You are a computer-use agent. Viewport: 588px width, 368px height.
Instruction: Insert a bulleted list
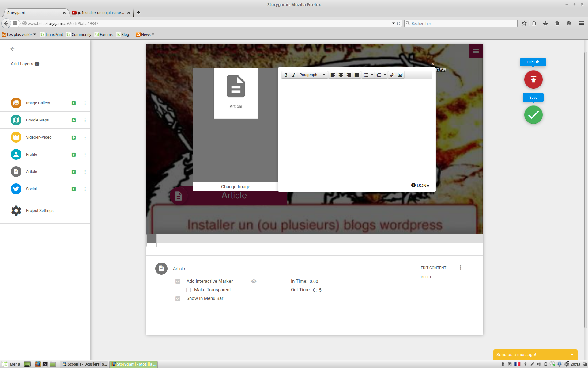point(366,75)
